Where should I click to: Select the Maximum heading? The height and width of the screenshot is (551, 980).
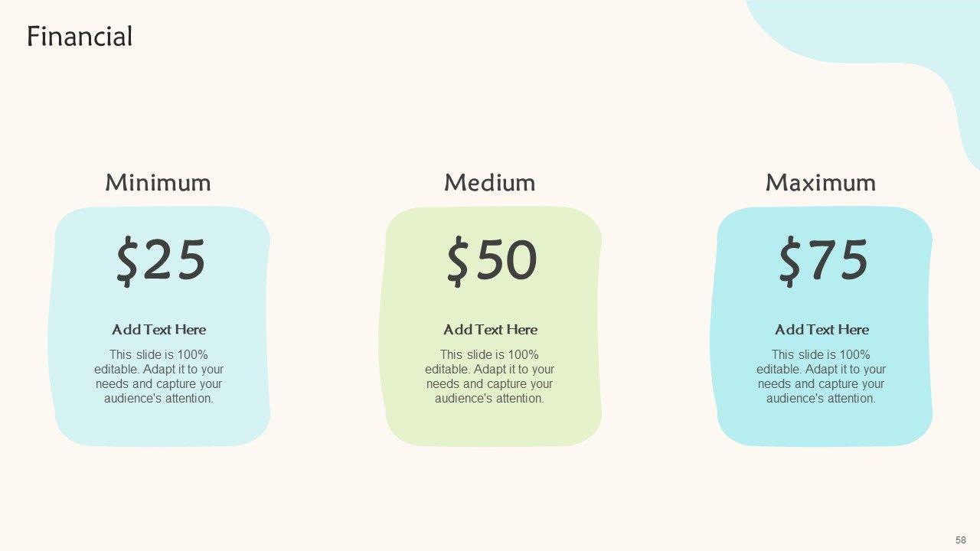[821, 183]
